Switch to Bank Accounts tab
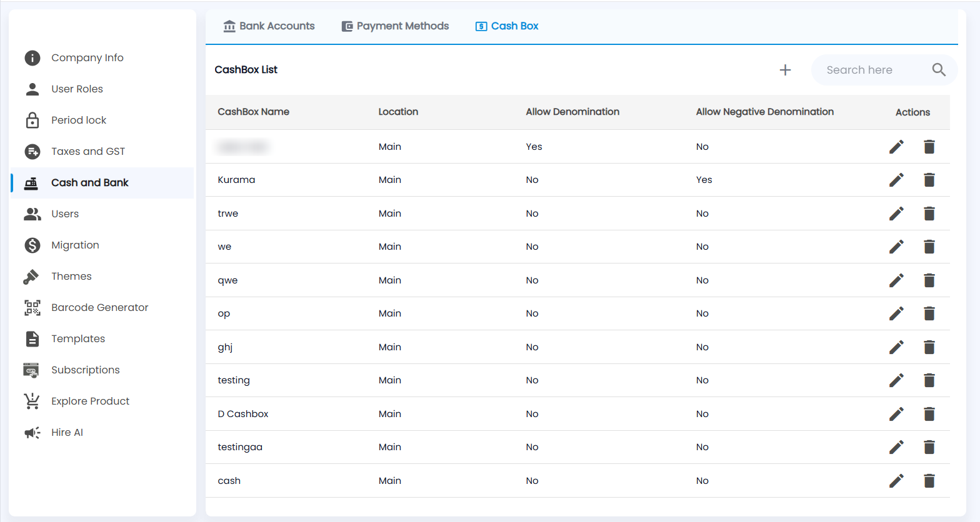The image size is (980, 522). pyautogui.click(x=269, y=26)
